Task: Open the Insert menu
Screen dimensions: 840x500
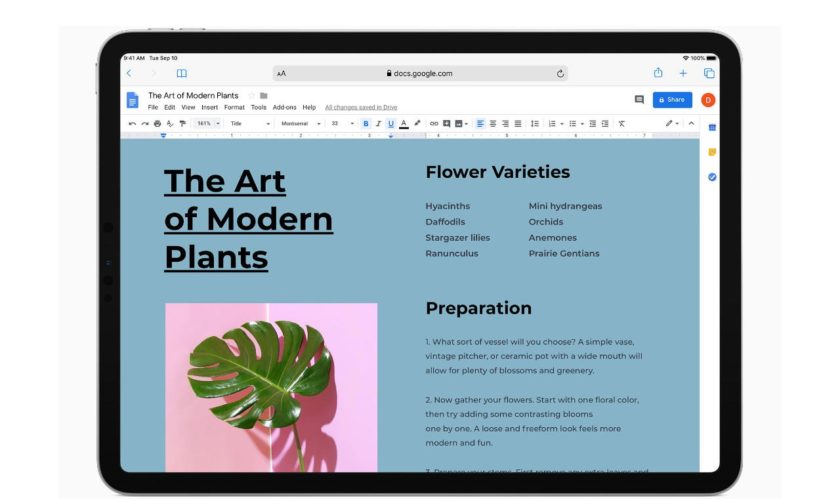Action: (x=209, y=107)
